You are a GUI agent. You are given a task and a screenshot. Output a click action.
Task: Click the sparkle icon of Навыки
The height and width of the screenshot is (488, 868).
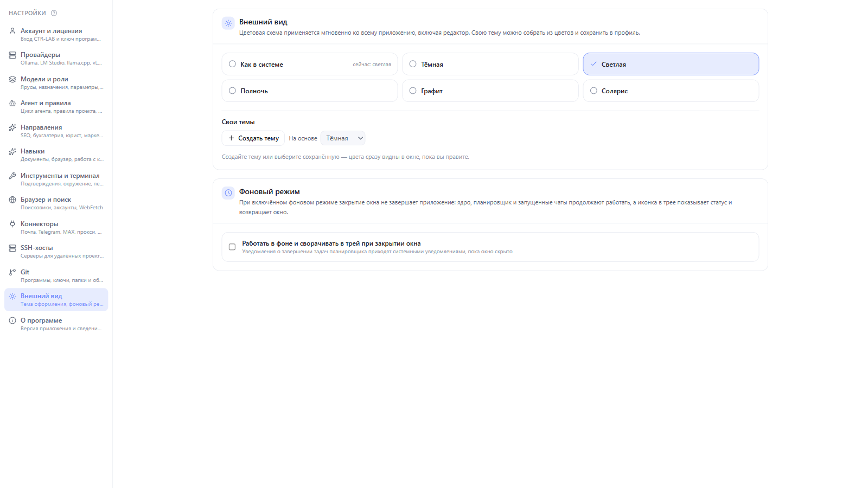click(12, 151)
